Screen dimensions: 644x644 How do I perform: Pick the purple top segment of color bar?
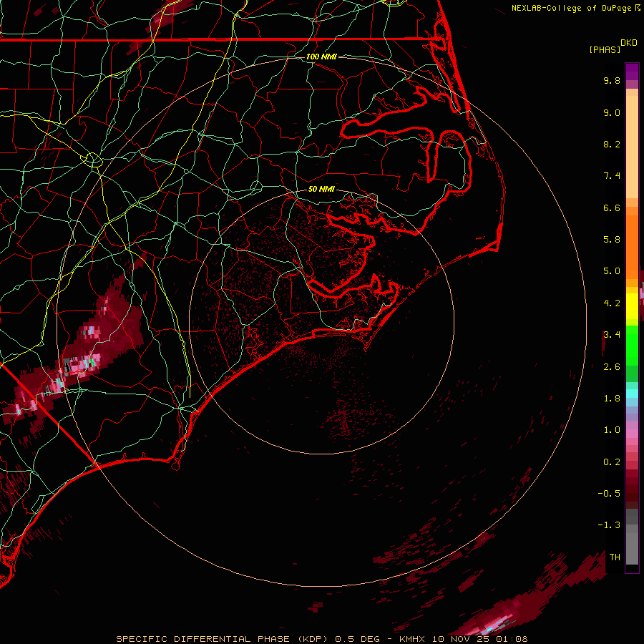632,72
